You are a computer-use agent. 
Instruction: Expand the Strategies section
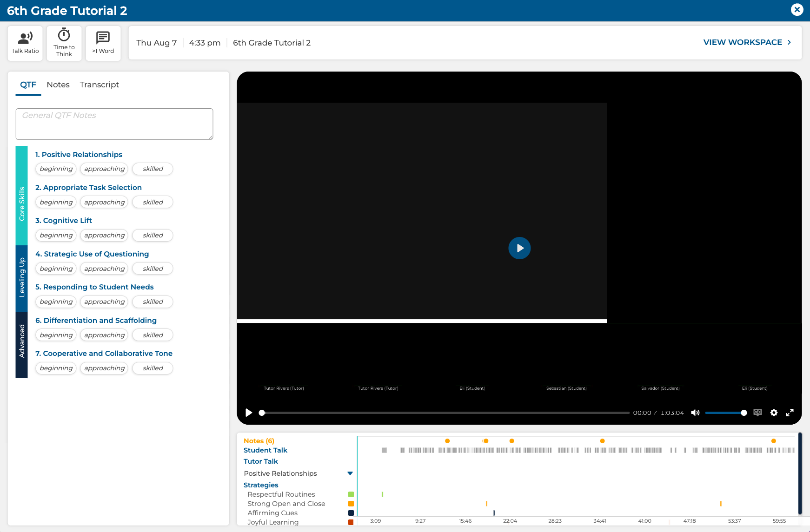[x=261, y=485]
